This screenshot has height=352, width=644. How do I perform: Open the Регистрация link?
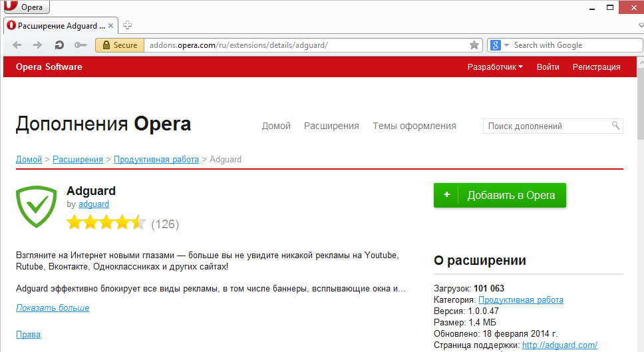point(596,67)
